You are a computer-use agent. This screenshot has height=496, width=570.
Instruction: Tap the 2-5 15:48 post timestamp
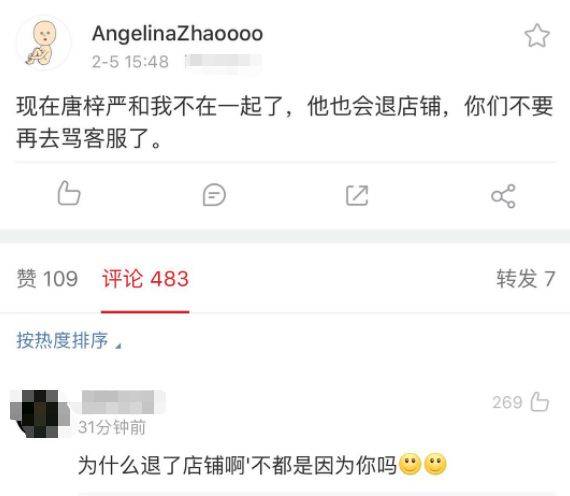pos(130,61)
